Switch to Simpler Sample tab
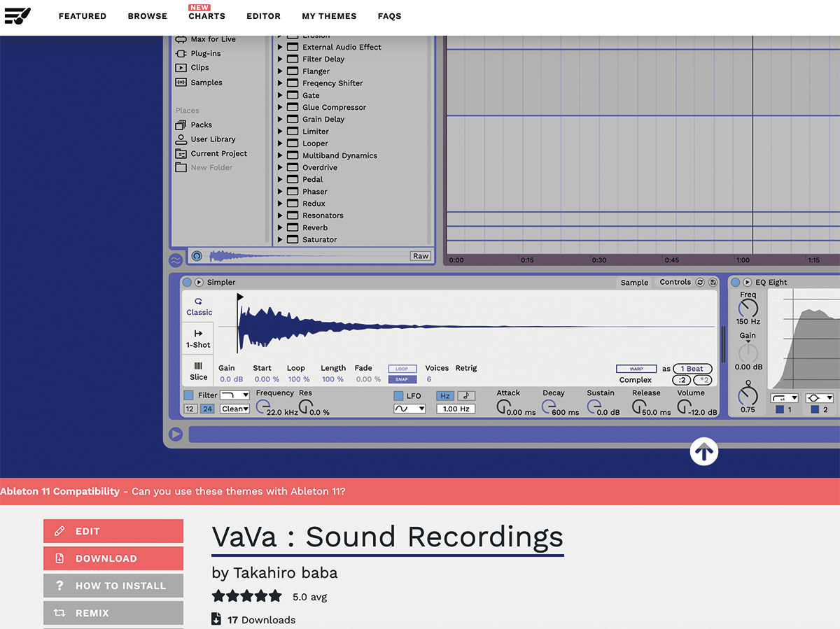Screen dimensions: 840x629 click(x=634, y=283)
